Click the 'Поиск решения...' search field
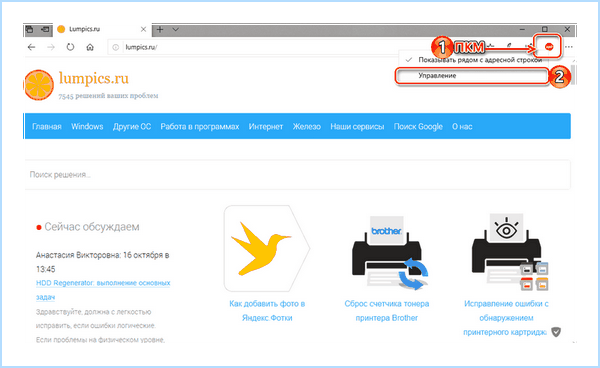Screen dimensions: 600x368 click(298, 175)
